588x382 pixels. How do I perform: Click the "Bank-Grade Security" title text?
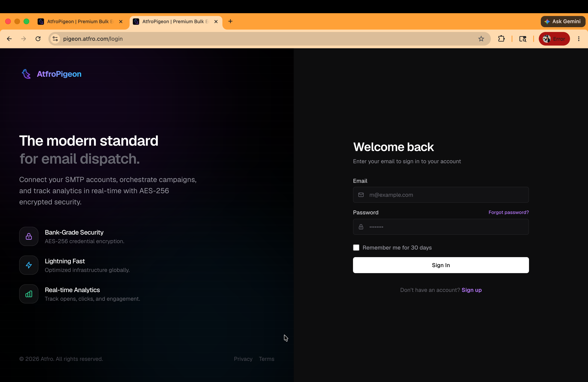tap(74, 233)
